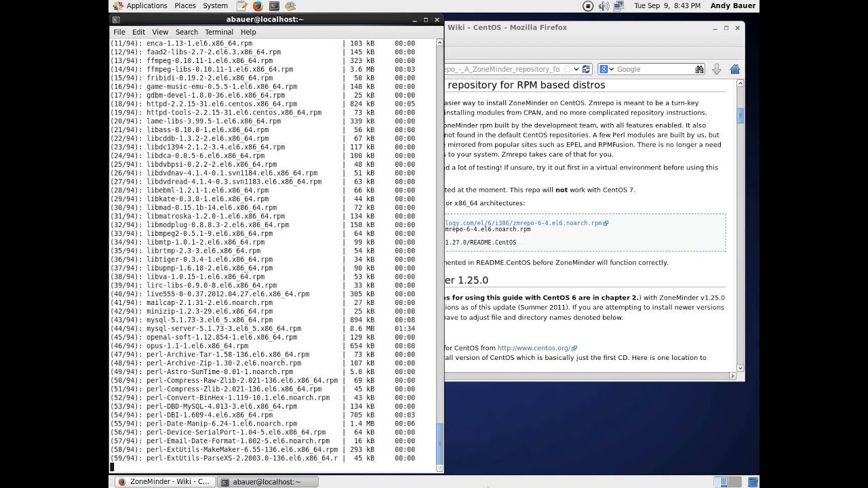This screenshot has height=488, width=868.
Task: Click the libmatroska-1.2.0-1 package line
Action: click(263, 216)
